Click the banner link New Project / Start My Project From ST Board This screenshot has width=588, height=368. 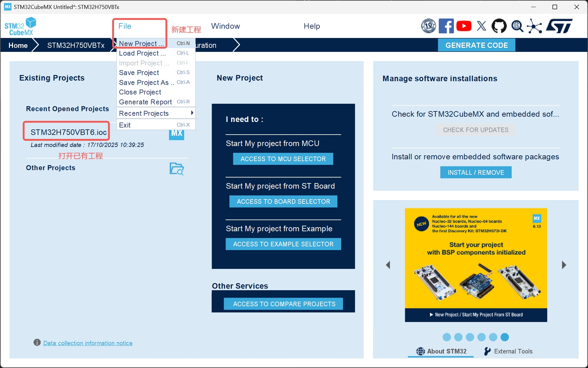pos(476,315)
